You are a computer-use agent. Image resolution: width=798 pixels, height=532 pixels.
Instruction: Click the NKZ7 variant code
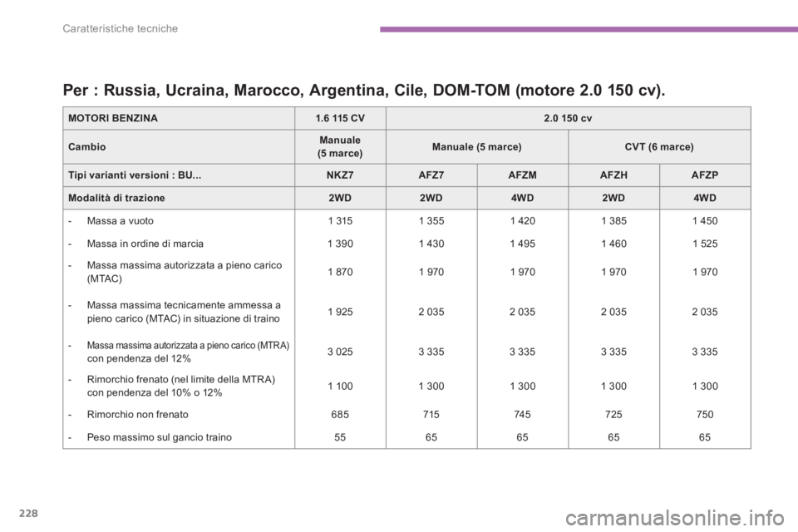pyautogui.click(x=340, y=175)
